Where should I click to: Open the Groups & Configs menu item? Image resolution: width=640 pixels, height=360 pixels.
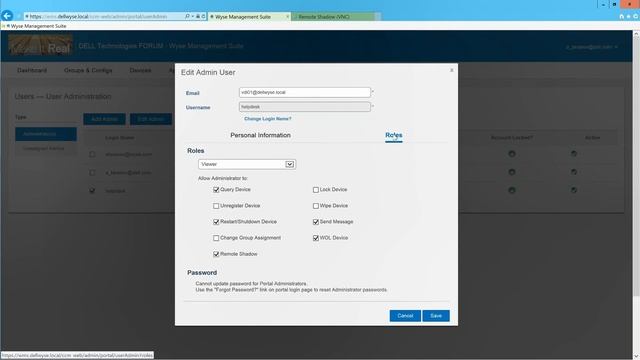(88, 70)
